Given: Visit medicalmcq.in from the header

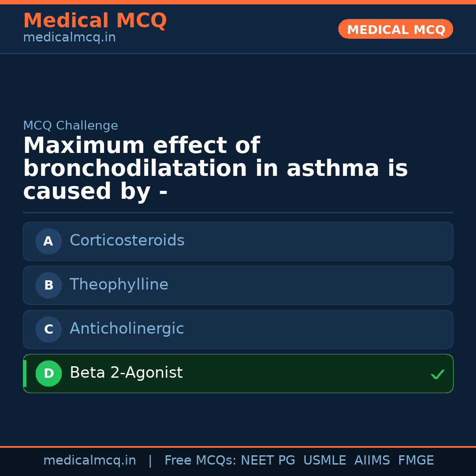Looking at the screenshot, I should tap(69, 37).
